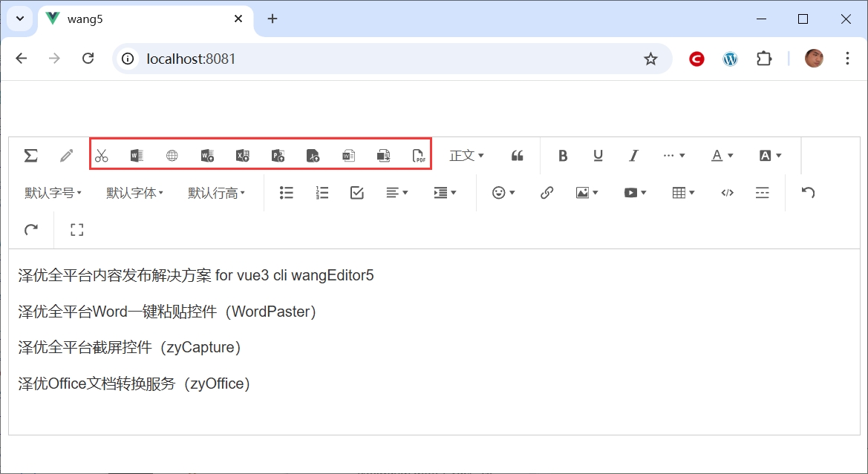Open the 默认字号 font size dropdown
The height and width of the screenshot is (474, 868).
(53, 193)
